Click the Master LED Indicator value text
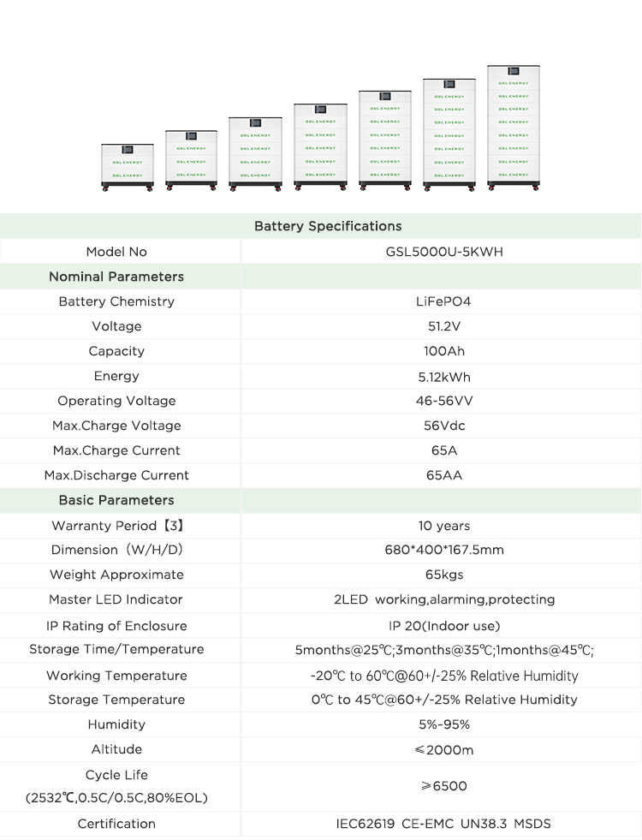Viewport: 642px width, 840px height. tap(444, 599)
